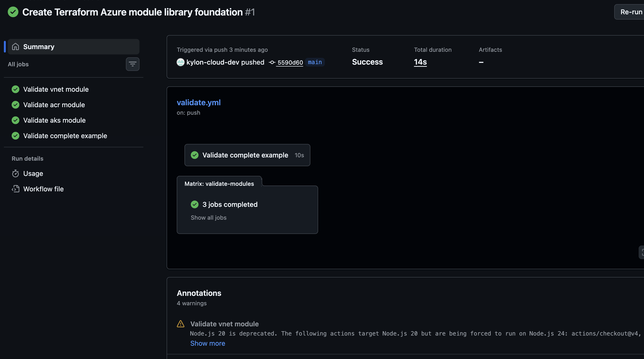Click the run success check icon by title
The width and height of the screenshot is (644, 359).
click(x=13, y=12)
